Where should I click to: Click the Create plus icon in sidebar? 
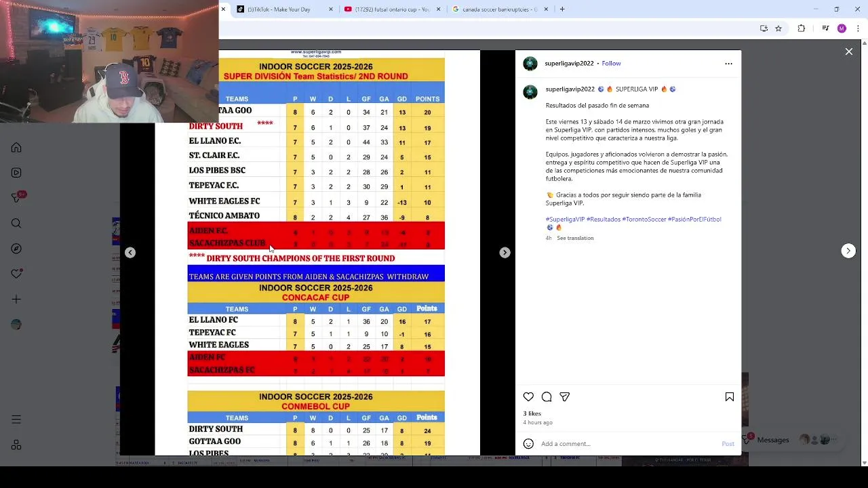coord(16,299)
